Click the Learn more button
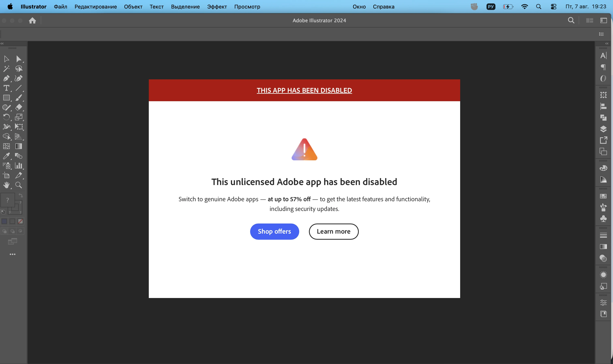The width and height of the screenshot is (613, 364). pos(333,232)
